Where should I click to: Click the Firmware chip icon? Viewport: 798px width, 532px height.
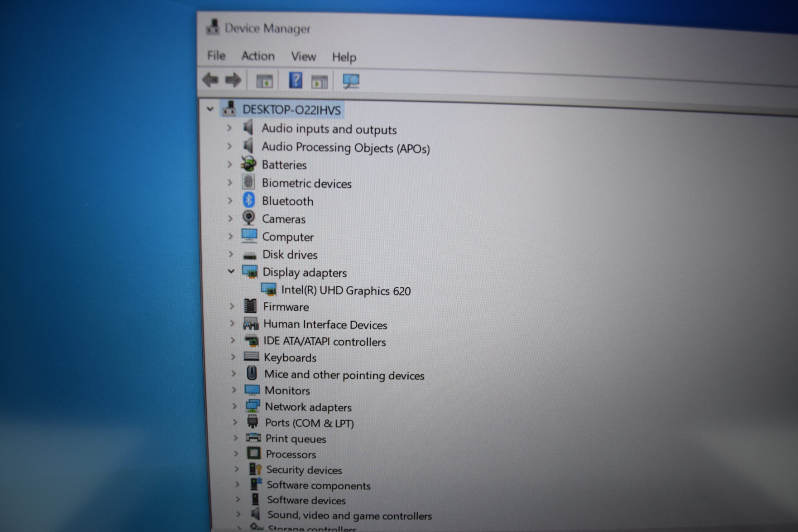pos(251,306)
